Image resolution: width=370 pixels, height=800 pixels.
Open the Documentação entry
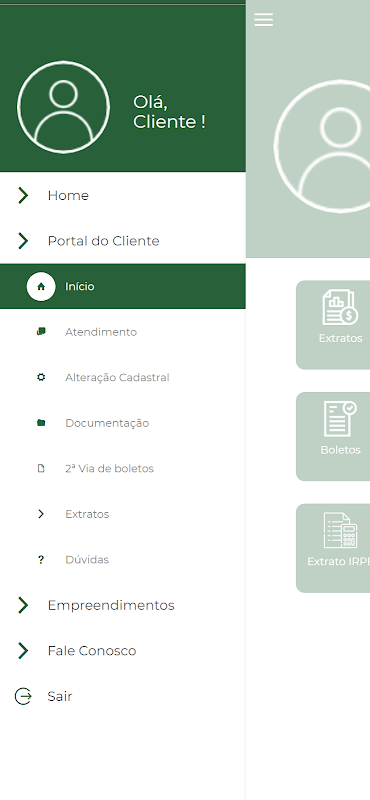107,423
